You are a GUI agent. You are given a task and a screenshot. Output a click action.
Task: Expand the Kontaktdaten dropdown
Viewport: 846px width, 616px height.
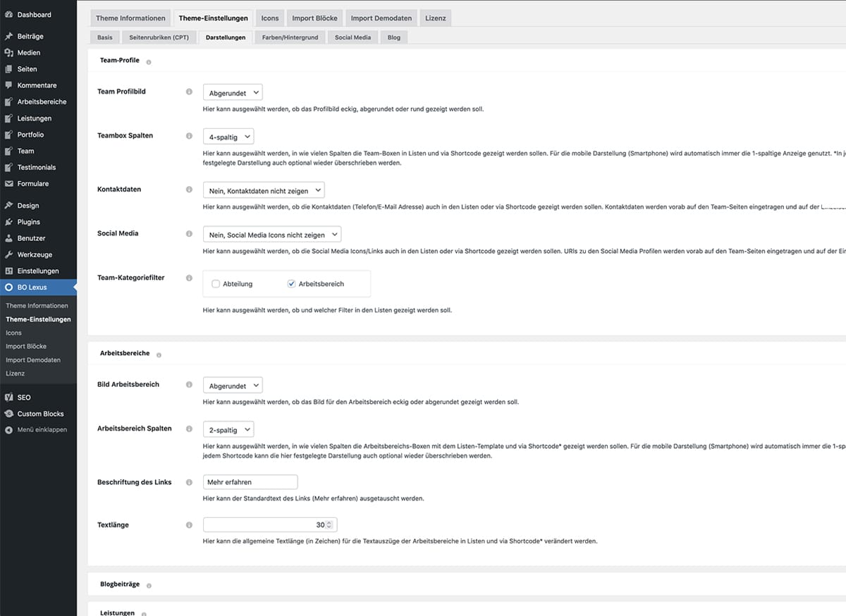264,190
